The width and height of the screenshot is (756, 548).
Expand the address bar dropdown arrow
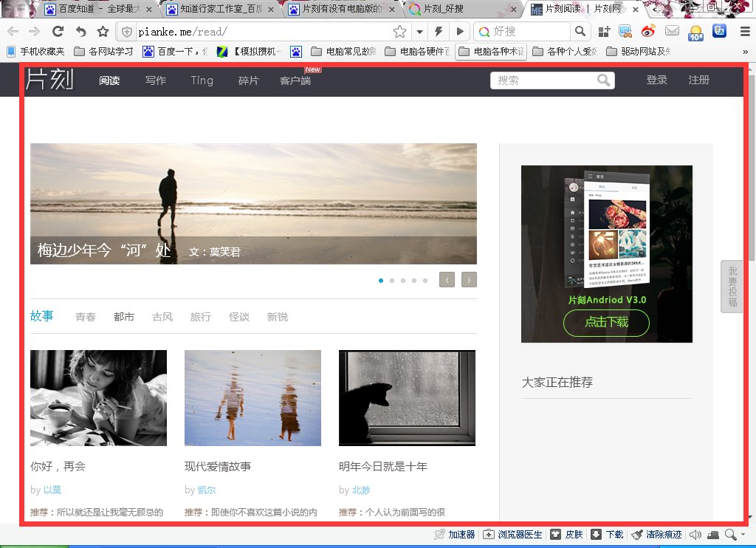419,32
